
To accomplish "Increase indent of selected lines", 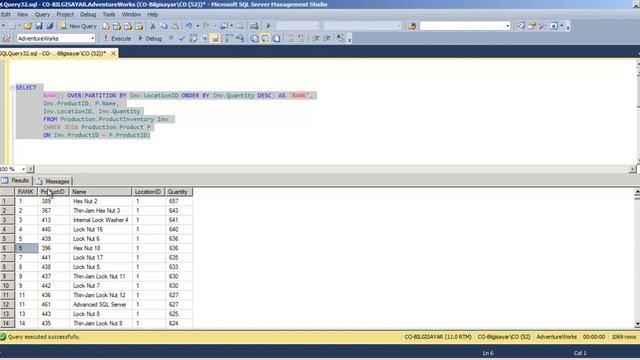I will point(327,38).
